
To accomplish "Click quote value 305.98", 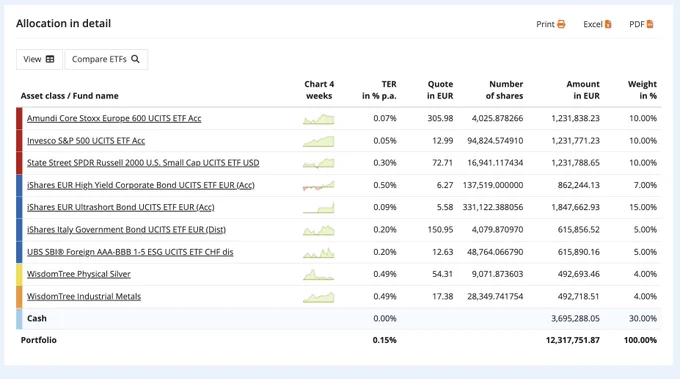I will [440, 118].
